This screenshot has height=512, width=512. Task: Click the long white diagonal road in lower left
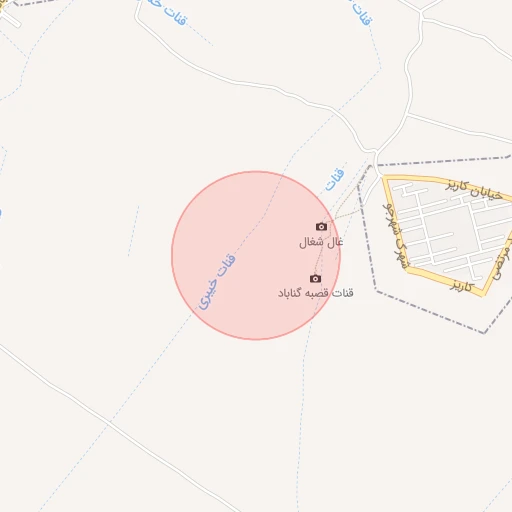coord(110,423)
